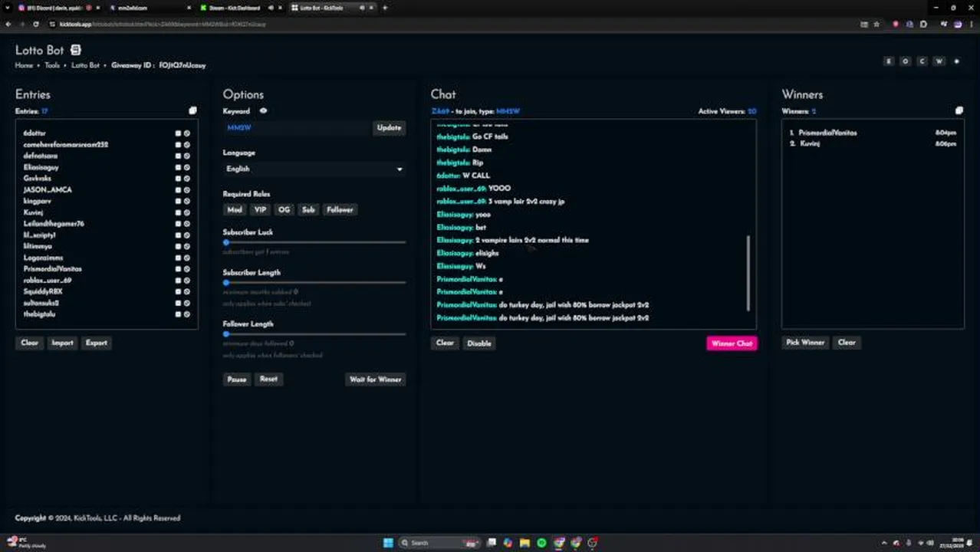Click the Pick Winner button

(805, 343)
